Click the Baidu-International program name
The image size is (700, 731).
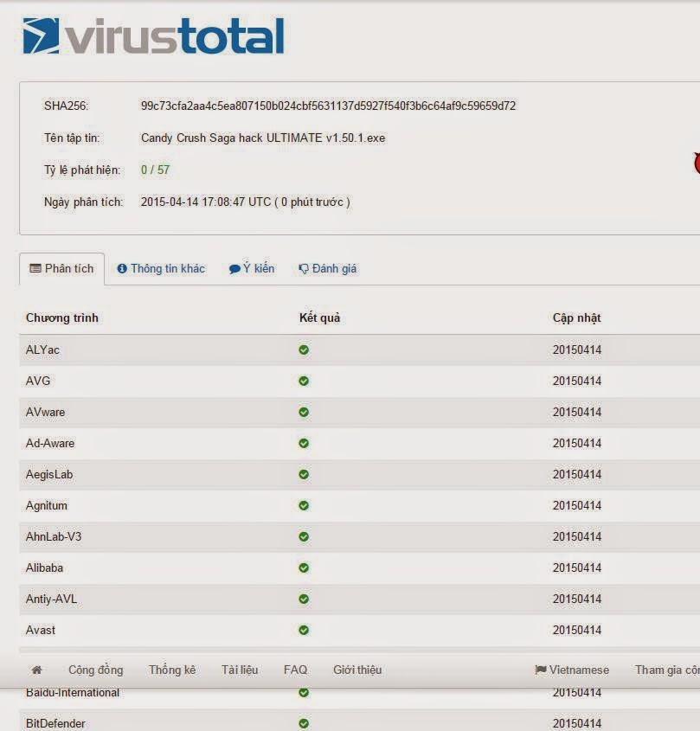click(73, 693)
